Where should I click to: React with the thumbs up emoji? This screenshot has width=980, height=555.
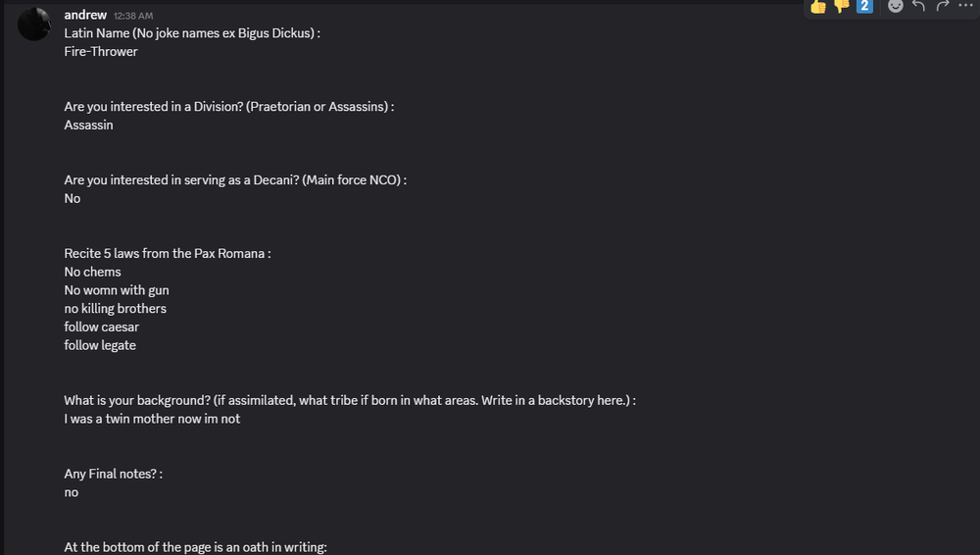[818, 6]
